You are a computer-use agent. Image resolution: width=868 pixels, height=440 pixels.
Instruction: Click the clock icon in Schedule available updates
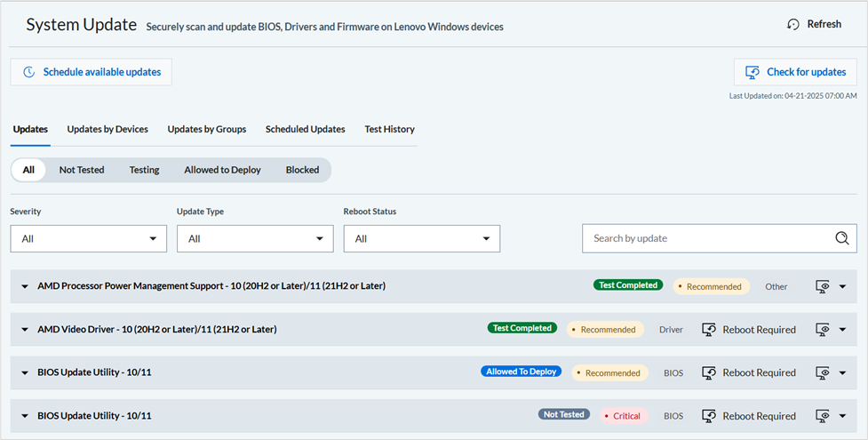pyautogui.click(x=29, y=72)
